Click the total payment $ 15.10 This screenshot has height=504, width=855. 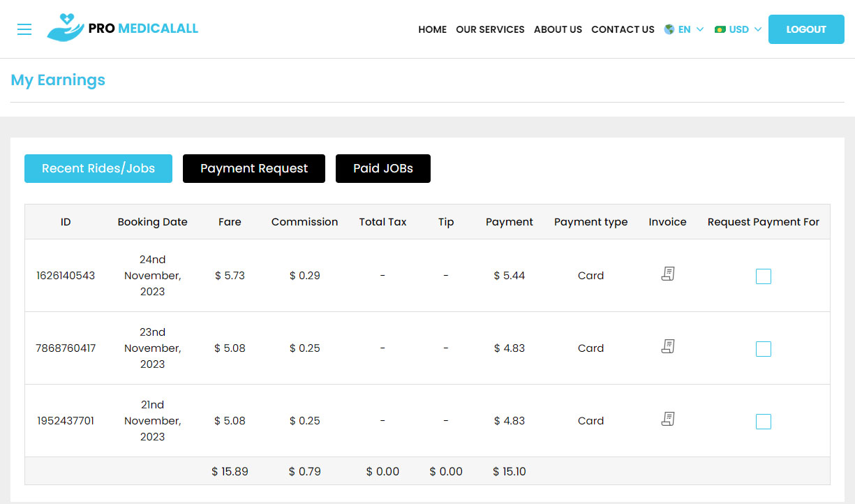pyautogui.click(x=510, y=472)
